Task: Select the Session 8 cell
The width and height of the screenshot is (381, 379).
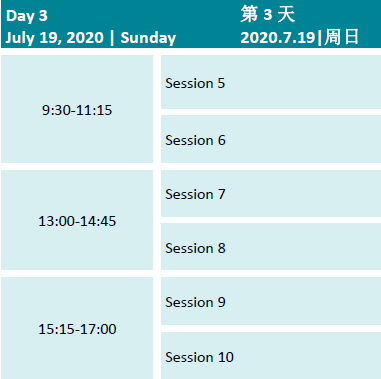Action: (x=271, y=247)
